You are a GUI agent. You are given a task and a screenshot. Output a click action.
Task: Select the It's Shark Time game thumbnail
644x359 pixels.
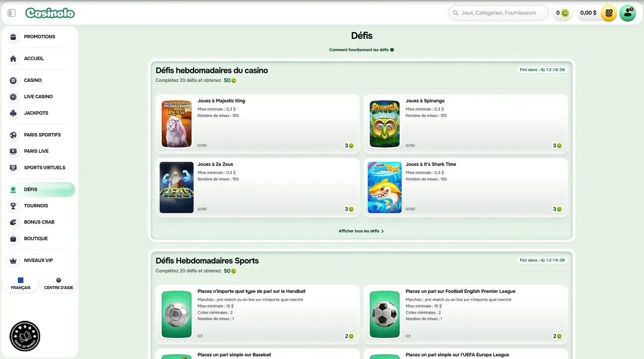[x=385, y=188]
